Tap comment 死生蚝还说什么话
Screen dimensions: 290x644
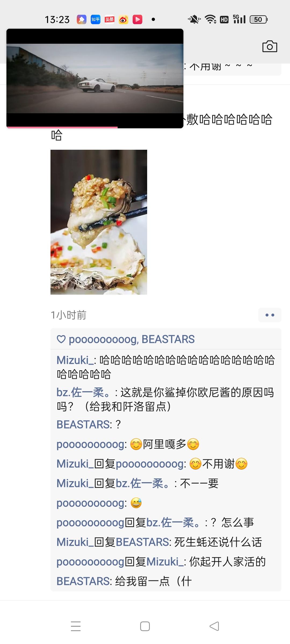coord(218,542)
